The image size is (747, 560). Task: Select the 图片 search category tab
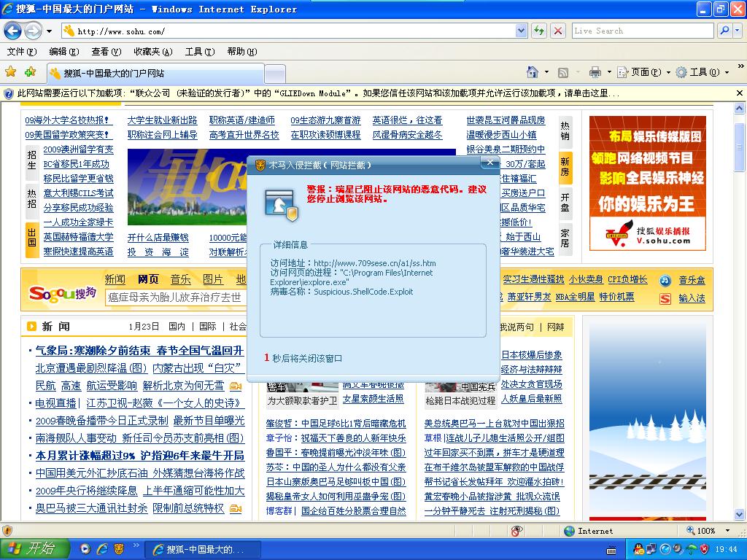213,279
